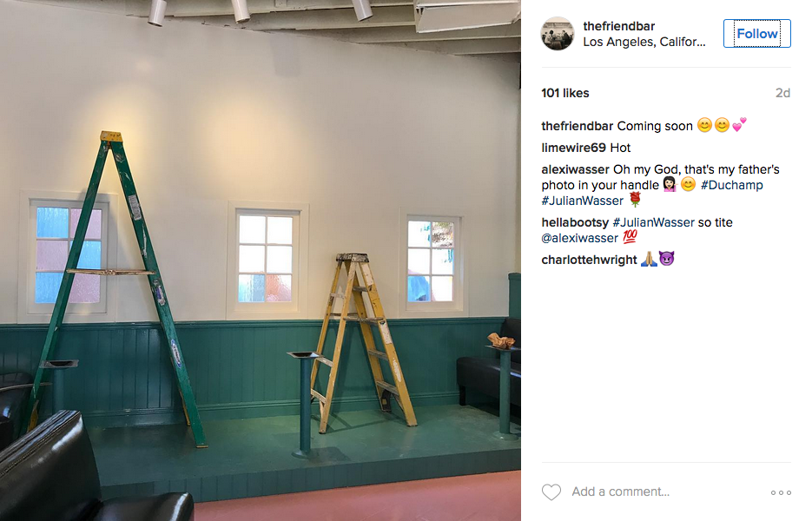This screenshot has height=521, width=812.
Task: Open Los Angeles, California location link
Action: (644, 42)
